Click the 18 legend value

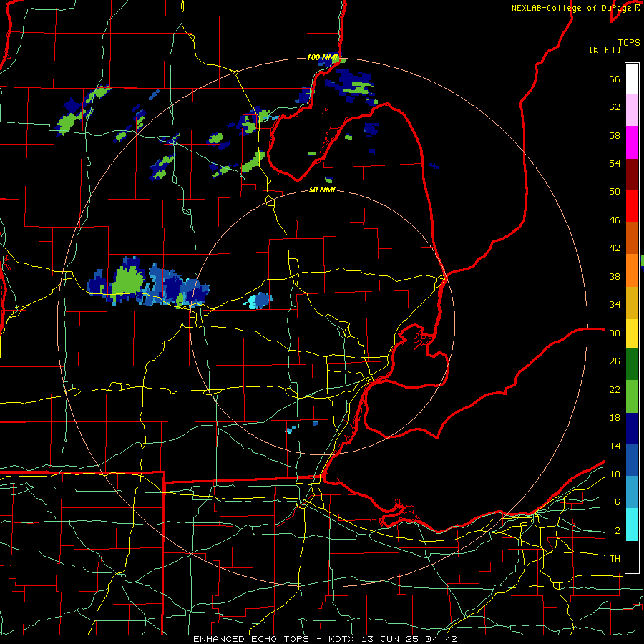[x=615, y=418]
